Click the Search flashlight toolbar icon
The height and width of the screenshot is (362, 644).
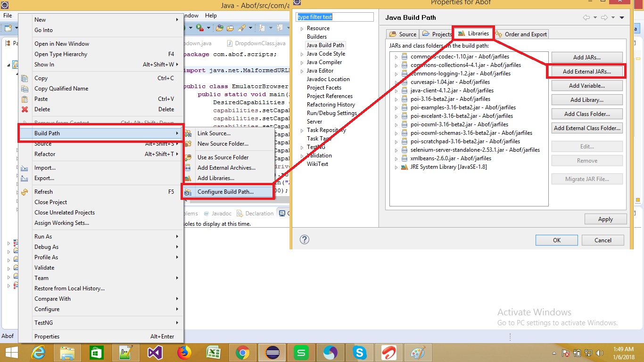pos(241,28)
